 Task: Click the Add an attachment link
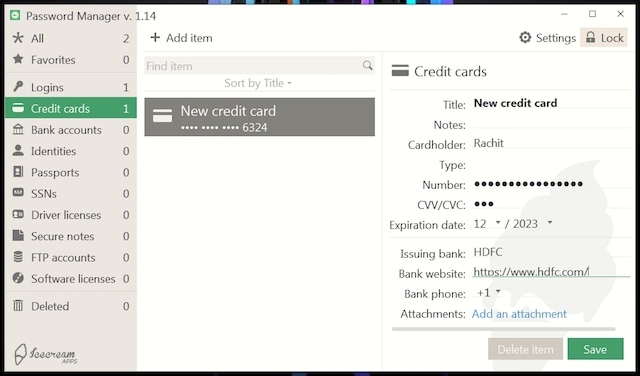click(x=519, y=314)
